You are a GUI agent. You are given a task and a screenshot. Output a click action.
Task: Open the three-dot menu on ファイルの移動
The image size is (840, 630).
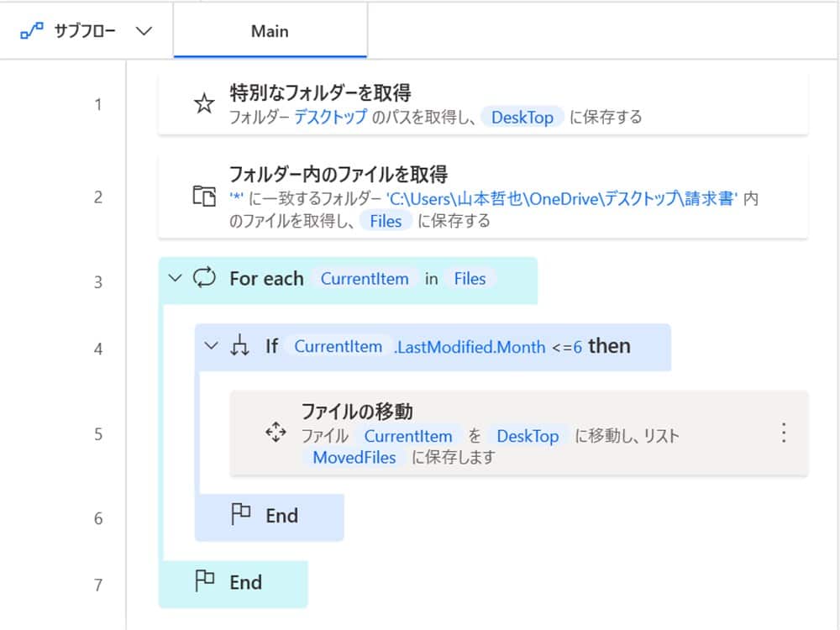click(x=784, y=433)
